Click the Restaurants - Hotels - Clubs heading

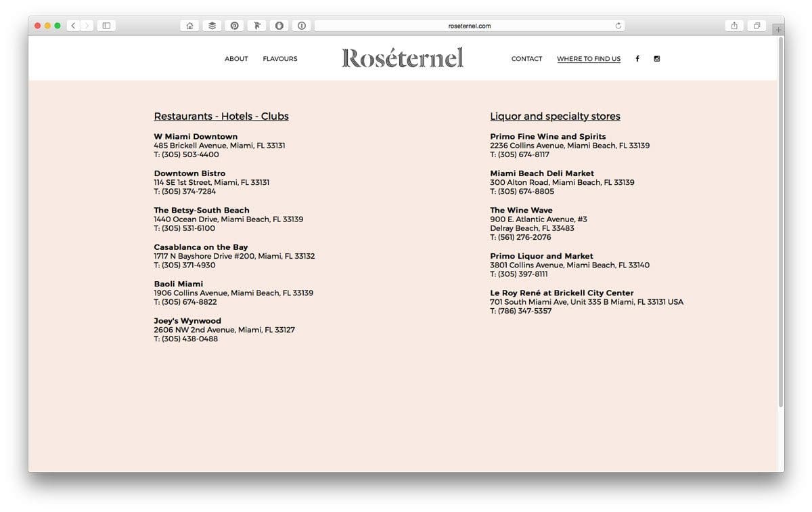tap(221, 116)
